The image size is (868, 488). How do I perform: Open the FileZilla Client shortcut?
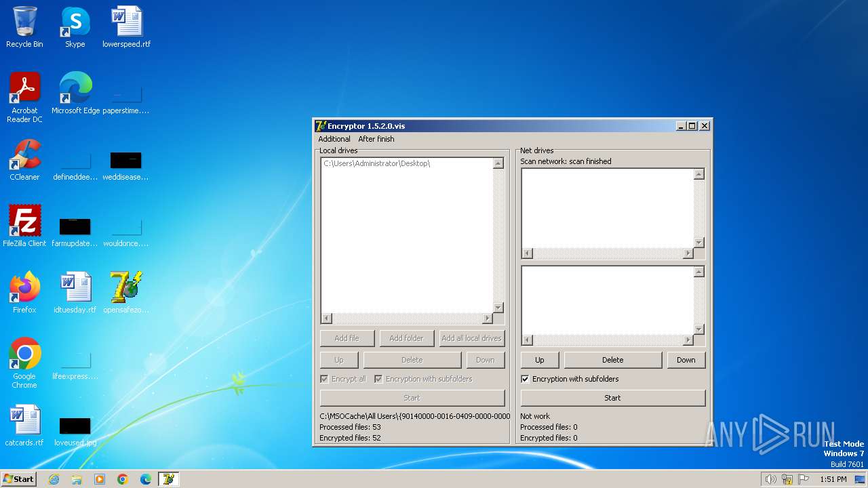pos(24,226)
